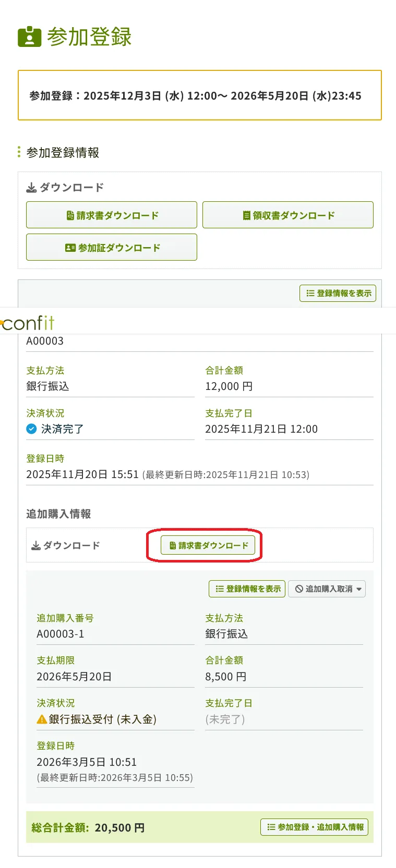Click the 追加購入番号 value A00003-1
The image size is (396, 868).
point(61,634)
